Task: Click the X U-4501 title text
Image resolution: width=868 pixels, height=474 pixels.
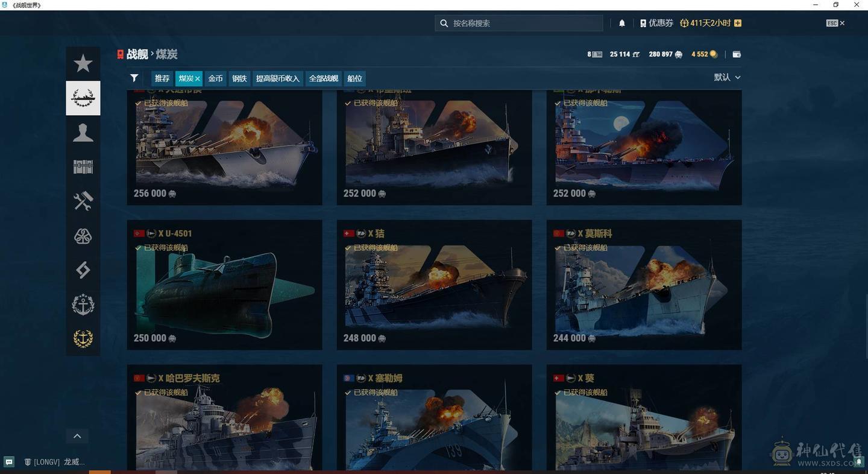Action: tap(175, 233)
